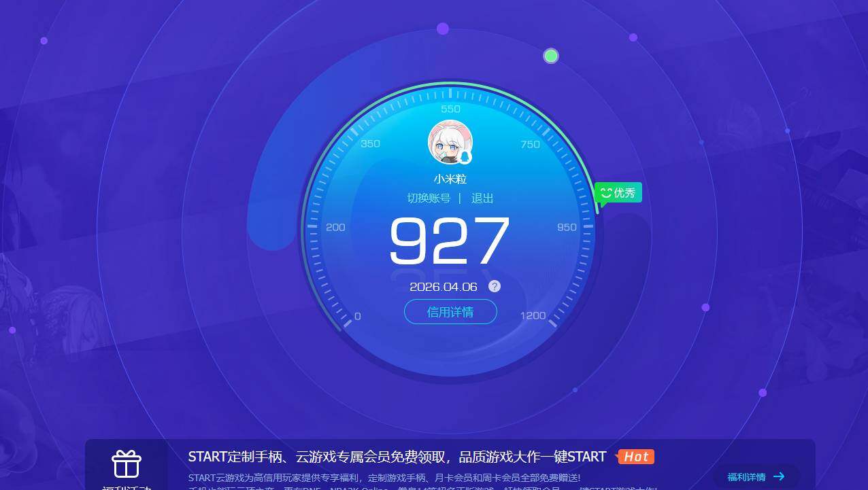Click the green 优秀 smiley badge
Image resolution: width=868 pixels, height=490 pixels.
point(618,192)
